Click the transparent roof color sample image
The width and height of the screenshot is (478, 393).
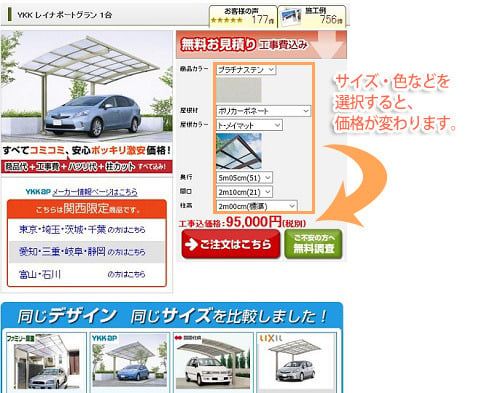pos(239,151)
